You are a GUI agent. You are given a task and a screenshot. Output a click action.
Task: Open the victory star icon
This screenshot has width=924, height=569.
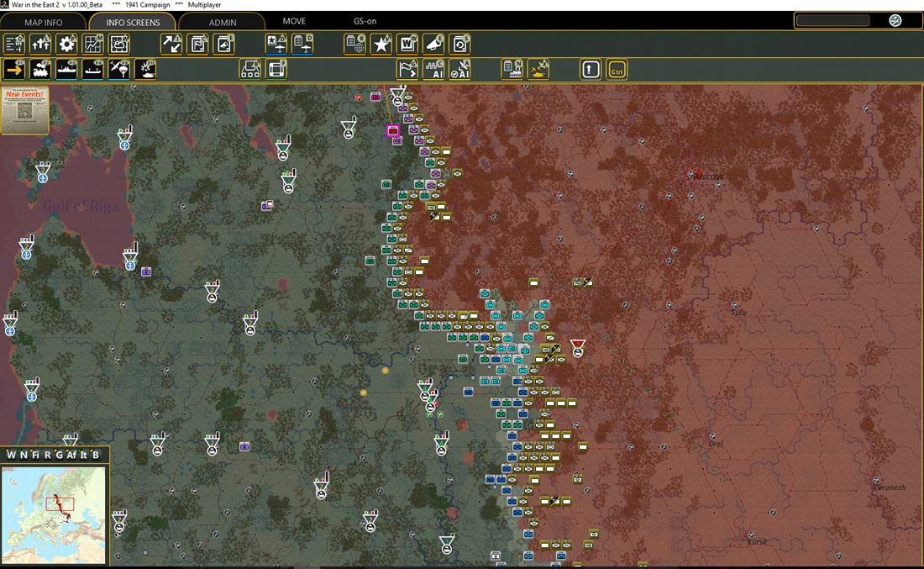(381, 45)
